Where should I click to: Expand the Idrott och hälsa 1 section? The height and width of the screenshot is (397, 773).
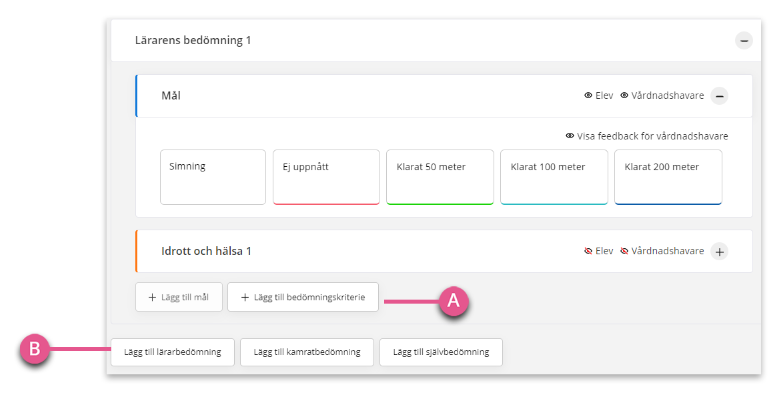click(x=719, y=252)
